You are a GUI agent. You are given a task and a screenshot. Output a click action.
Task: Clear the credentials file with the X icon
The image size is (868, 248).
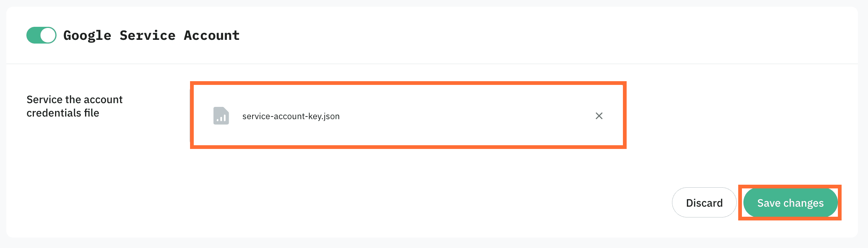point(599,116)
